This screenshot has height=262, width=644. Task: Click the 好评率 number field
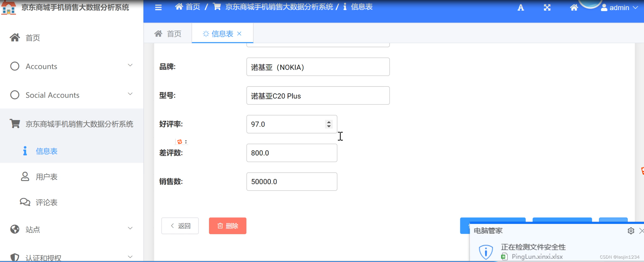(x=292, y=124)
